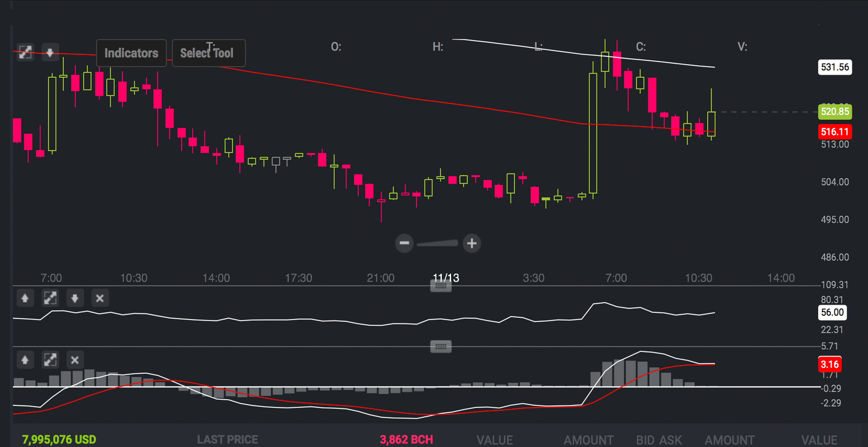Grab the resize handle above RSI panel

click(x=441, y=286)
